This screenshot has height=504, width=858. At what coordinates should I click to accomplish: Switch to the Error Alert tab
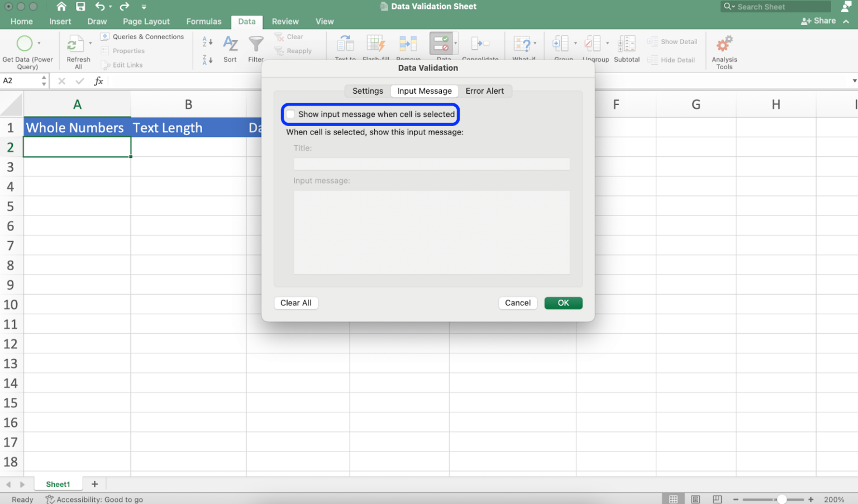[485, 90]
